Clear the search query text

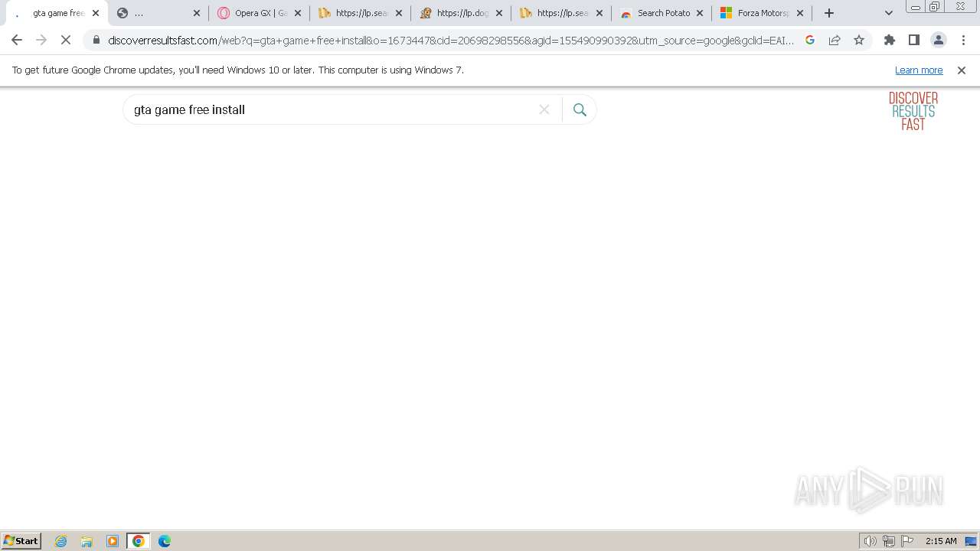coord(544,109)
